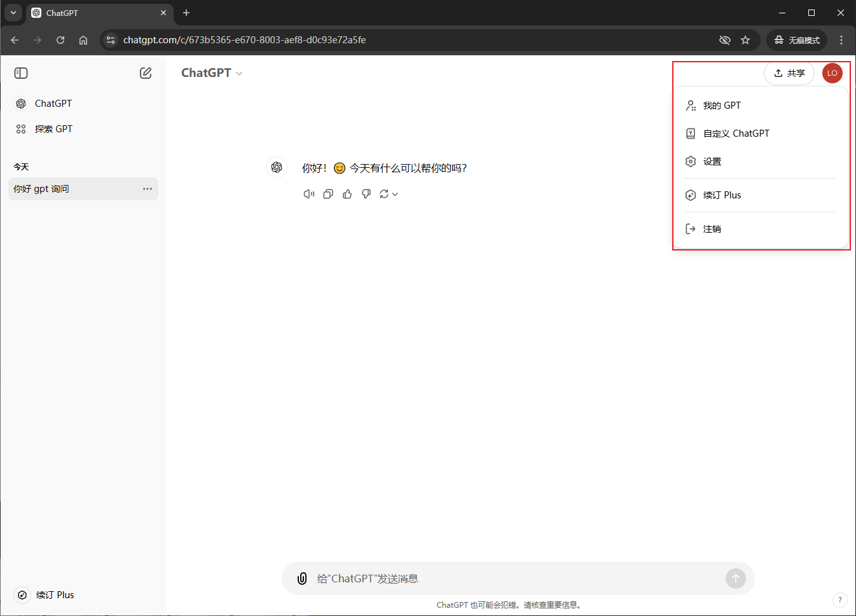
Task: Bookmark this page with the star icon
Action: (x=745, y=40)
